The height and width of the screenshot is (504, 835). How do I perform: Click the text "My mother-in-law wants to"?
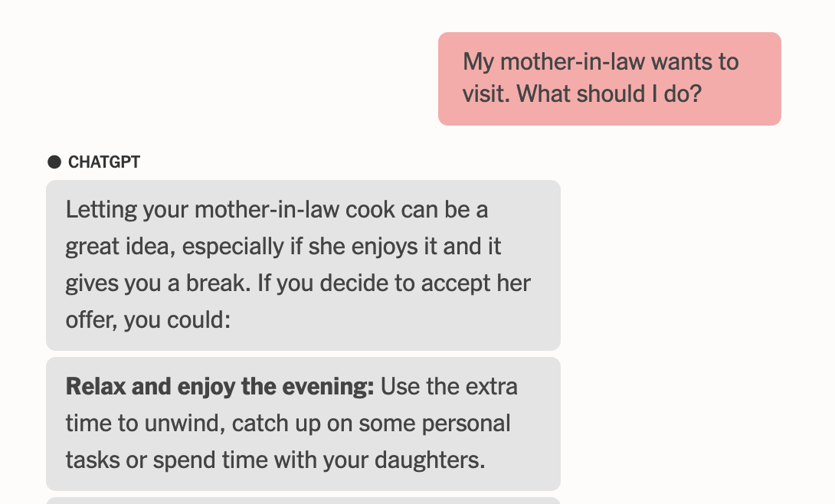pyautogui.click(x=601, y=61)
